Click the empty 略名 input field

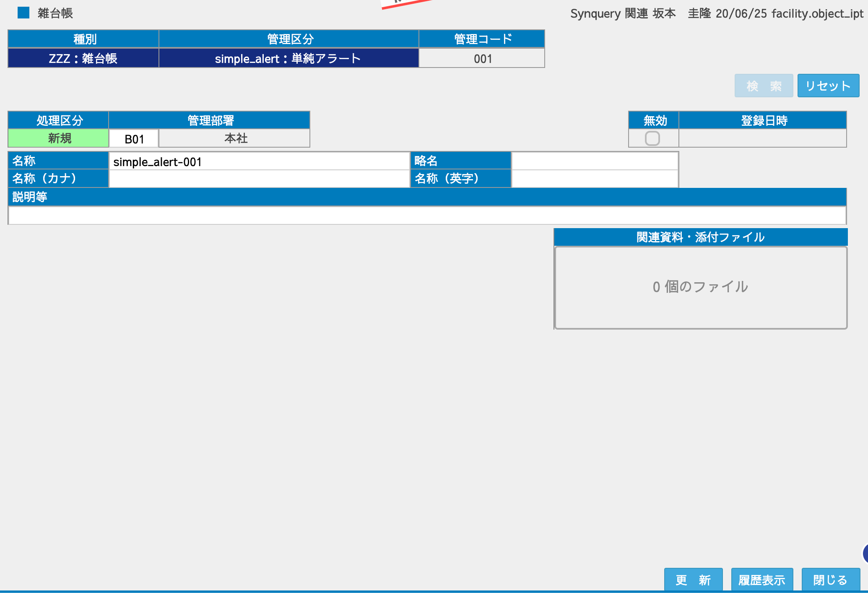click(x=595, y=161)
